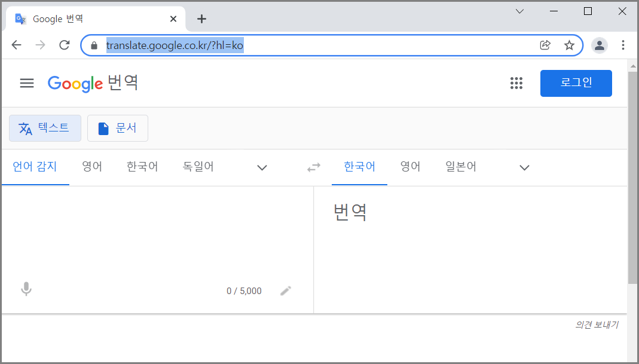
Task: Click the source text input area
Action: (157, 233)
